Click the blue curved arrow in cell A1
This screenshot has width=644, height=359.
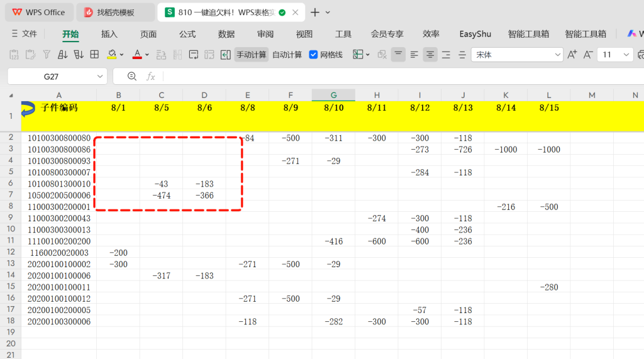(28, 109)
